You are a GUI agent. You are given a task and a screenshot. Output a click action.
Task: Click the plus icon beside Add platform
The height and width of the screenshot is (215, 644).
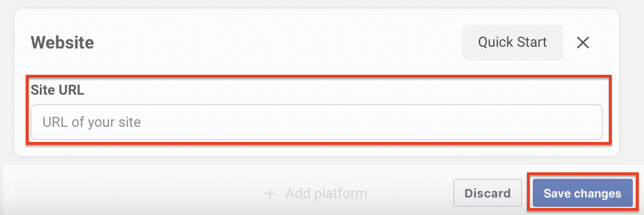point(269,193)
